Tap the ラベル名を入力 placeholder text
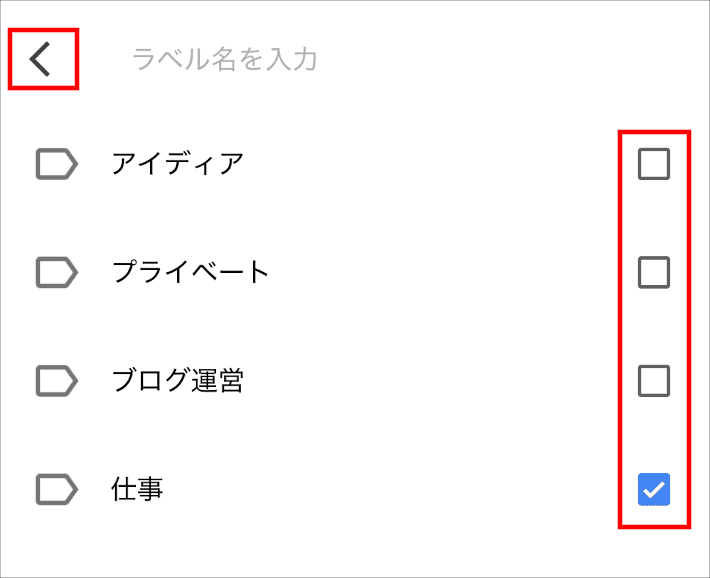This screenshot has width=710, height=578. (x=225, y=60)
